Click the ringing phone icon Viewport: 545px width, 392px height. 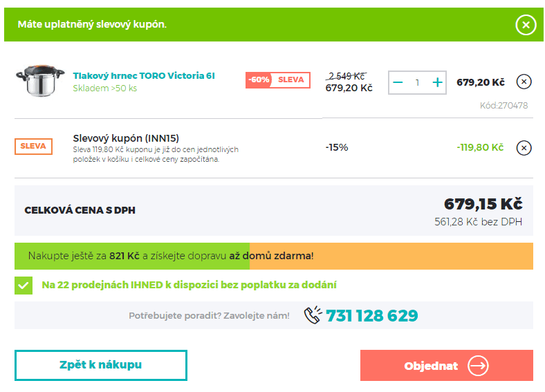[x=313, y=316]
